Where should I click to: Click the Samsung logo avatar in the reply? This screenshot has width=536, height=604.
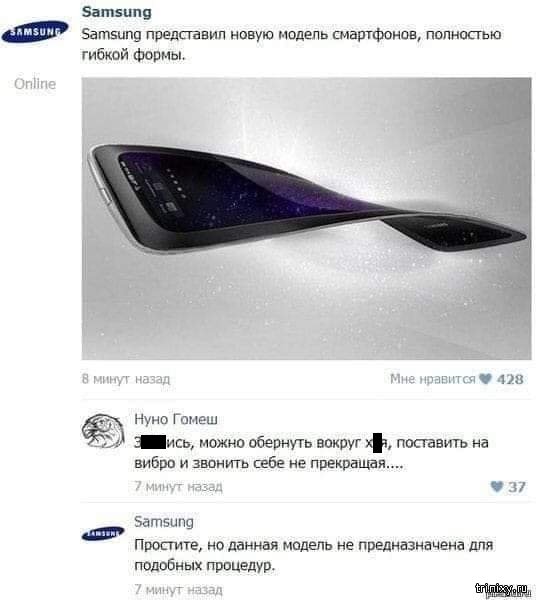103,534
